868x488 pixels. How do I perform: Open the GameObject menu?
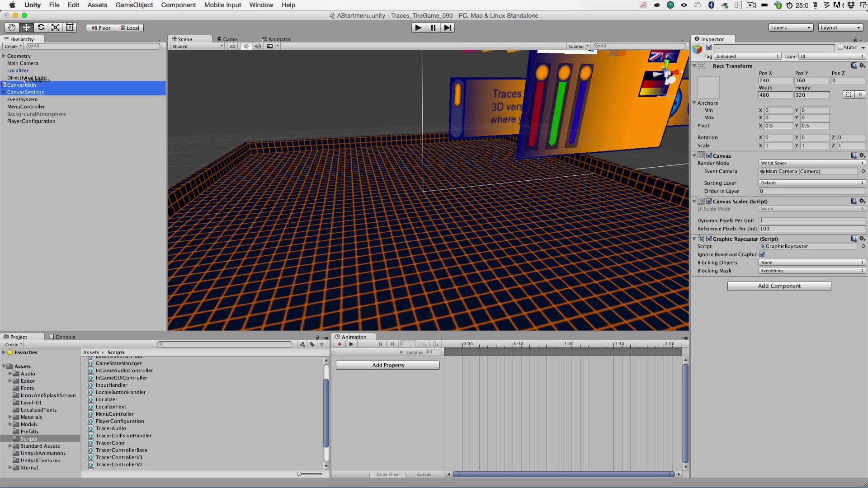pos(133,5)
